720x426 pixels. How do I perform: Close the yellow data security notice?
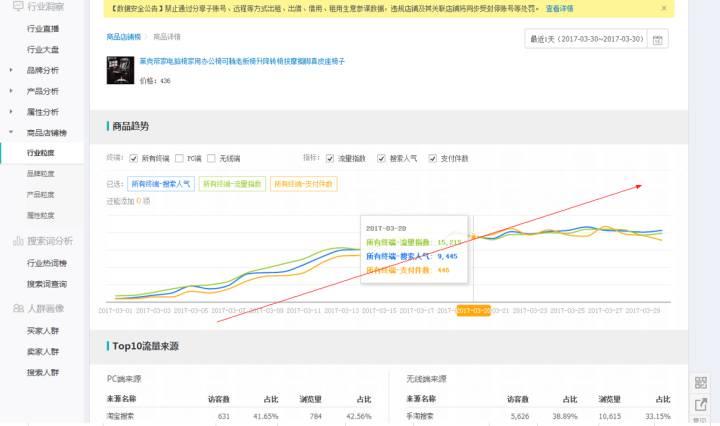pyautogui.click(x=664, y=8)
